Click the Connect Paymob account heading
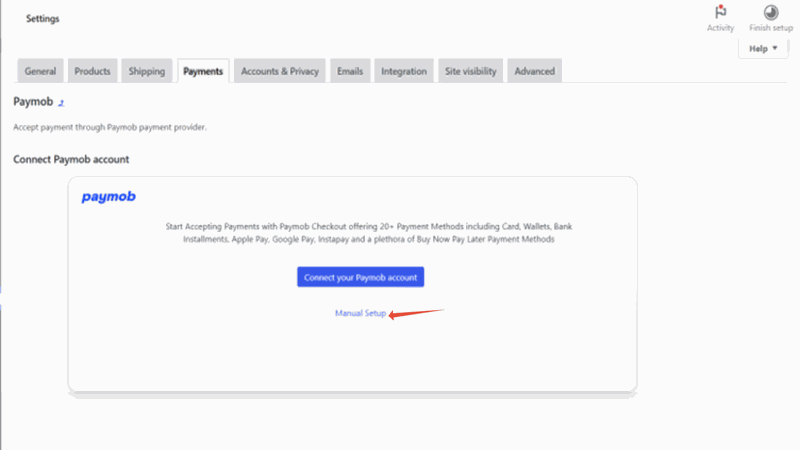This screenshot has height=450, width=800. 71,160
